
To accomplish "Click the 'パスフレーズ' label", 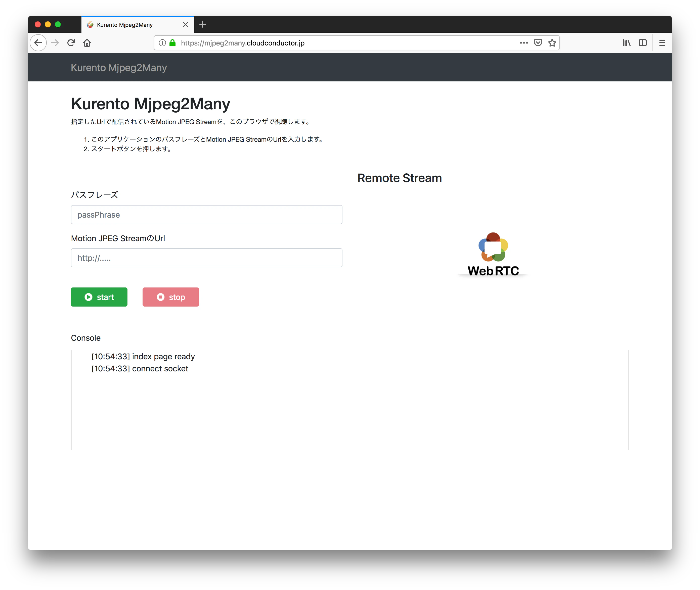I will (94, 195).
